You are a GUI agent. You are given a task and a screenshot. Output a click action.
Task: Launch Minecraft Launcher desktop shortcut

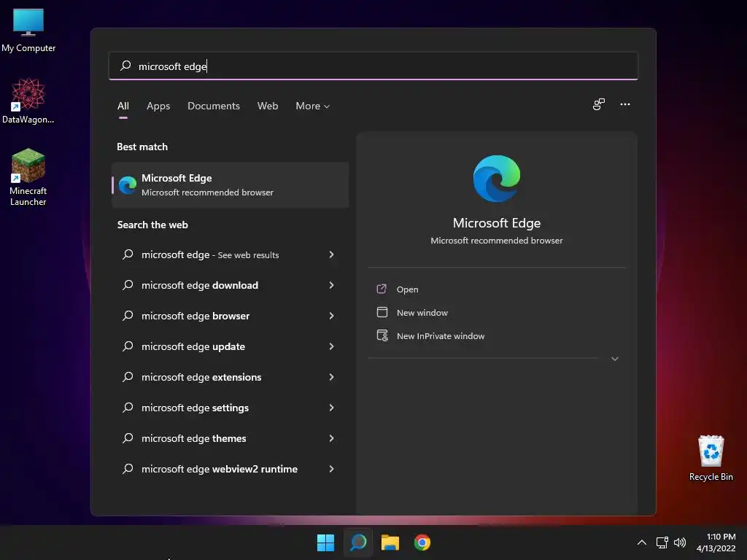click(x=28, y=177)
